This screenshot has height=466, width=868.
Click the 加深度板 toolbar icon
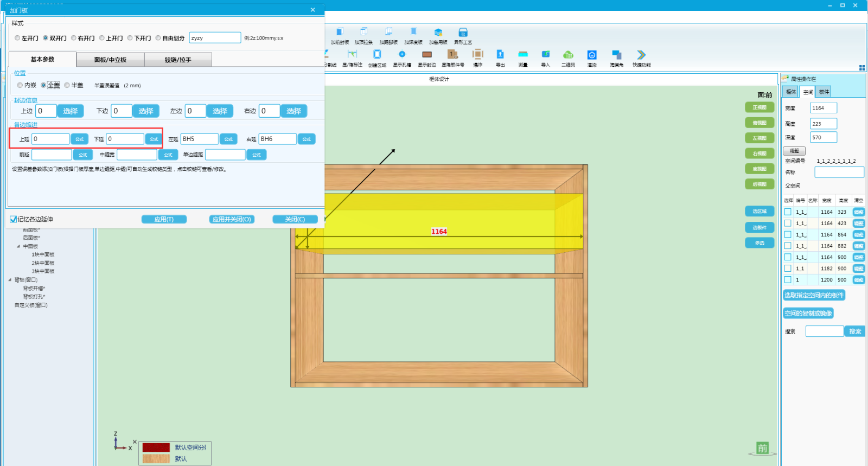pyautogui.click(x=413, y=32)
